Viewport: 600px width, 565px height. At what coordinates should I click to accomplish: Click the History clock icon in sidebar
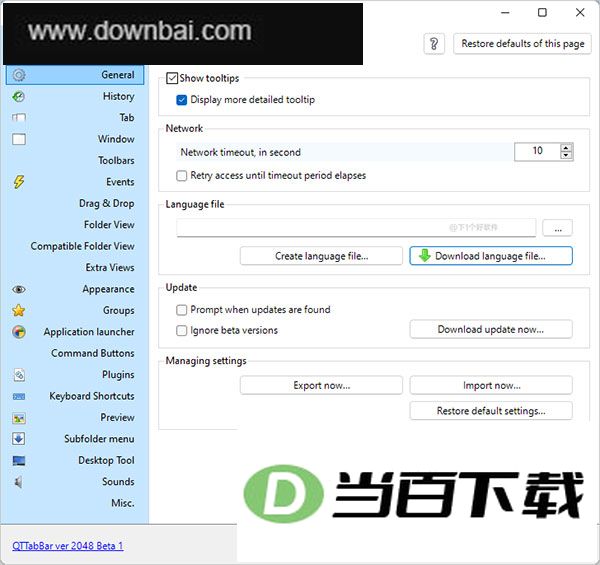coord(18,96)
